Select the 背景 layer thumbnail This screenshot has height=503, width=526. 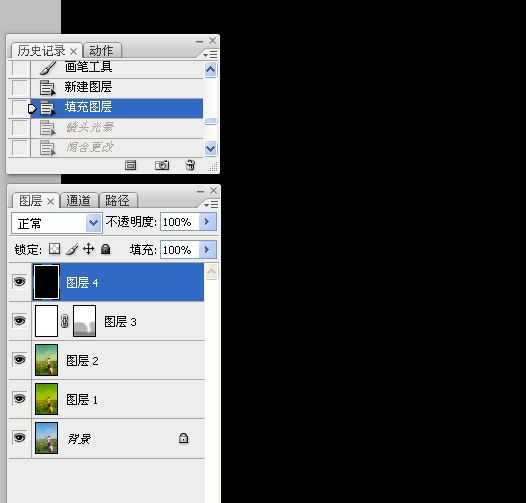pyautogui.click(x=46, y=438)
